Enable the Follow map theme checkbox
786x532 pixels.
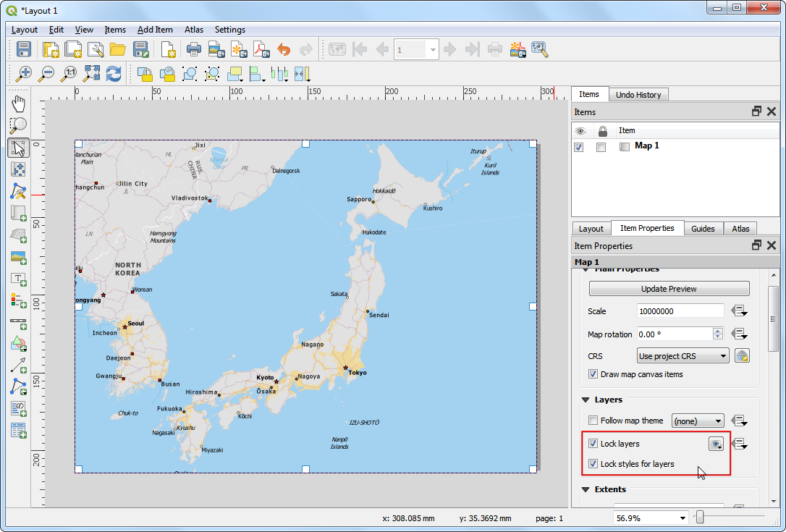pos(593,421)
